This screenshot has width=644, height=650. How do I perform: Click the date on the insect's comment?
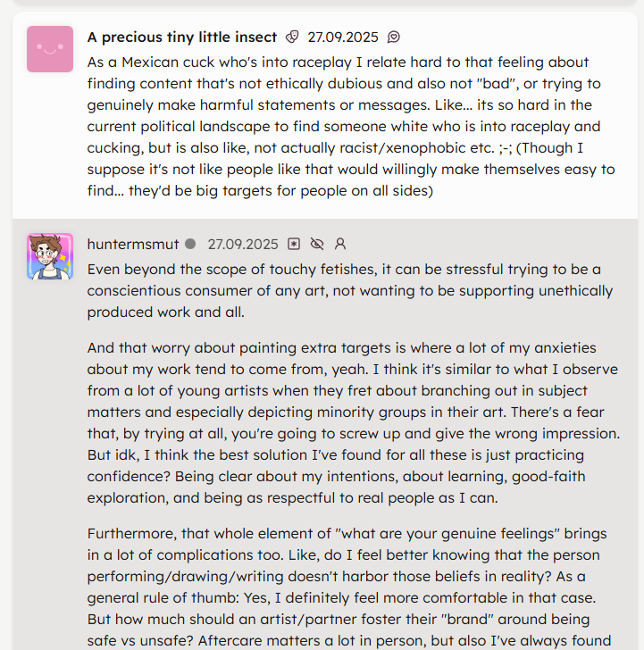[342, 37]
